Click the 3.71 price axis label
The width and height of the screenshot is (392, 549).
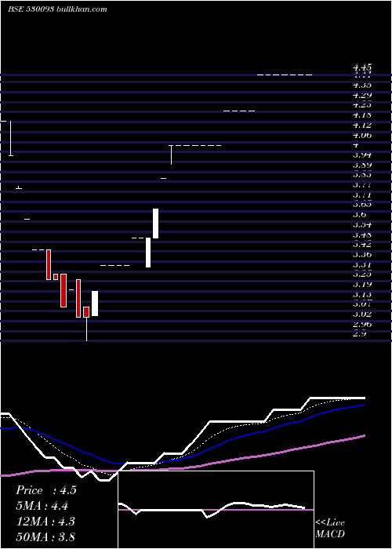[x=362, y=195]
